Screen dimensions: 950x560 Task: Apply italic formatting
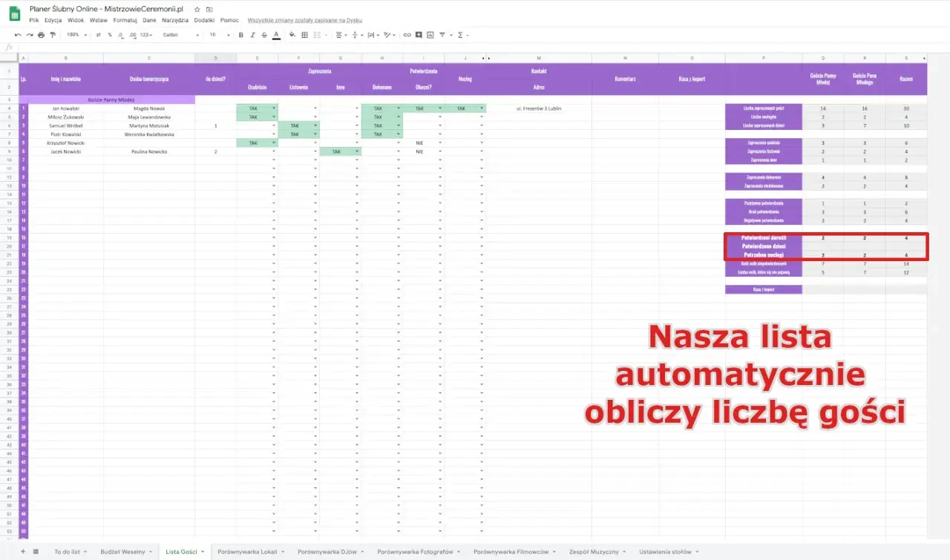(x=252, y=35)
